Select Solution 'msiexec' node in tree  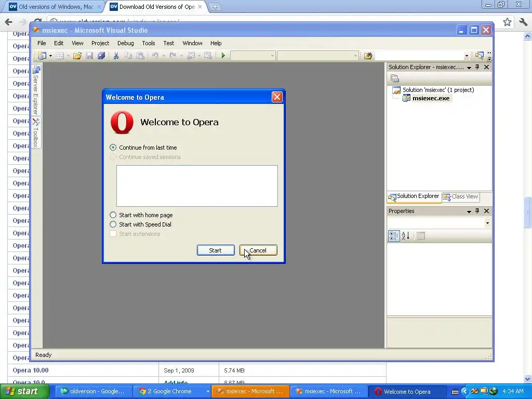click(x=433, y=90)
